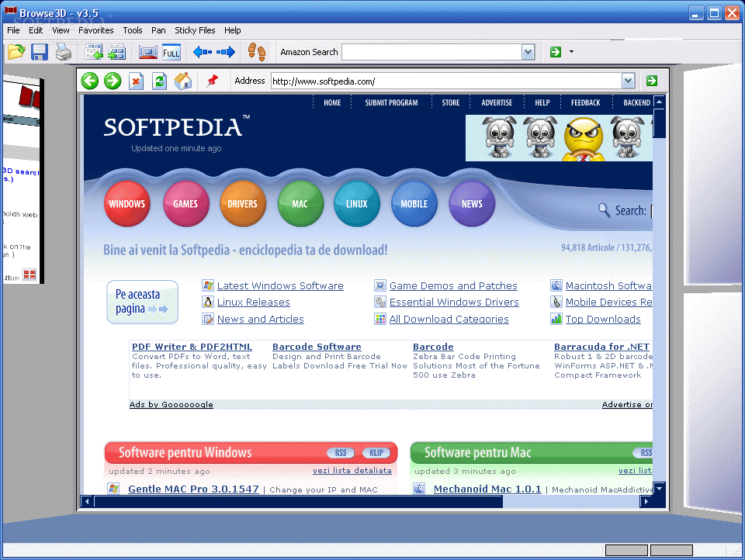The width and height of the screenshot is (745, 560).
Task: Go forward with green forward arrow
Action: (113, 81)
